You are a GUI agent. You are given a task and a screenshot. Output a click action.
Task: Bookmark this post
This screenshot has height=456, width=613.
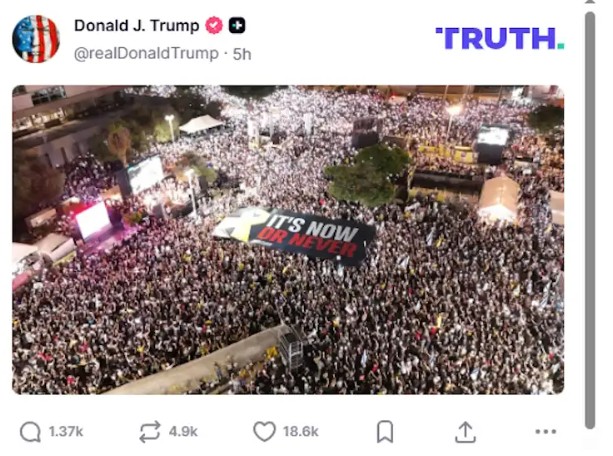tap(385, 432)
